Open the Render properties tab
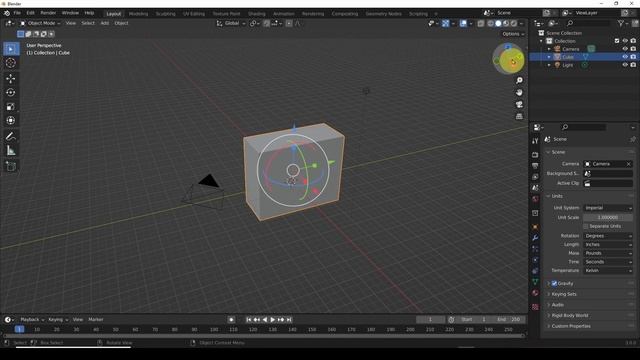The height and width of the screenshot is (360, 640). [535, 155]
